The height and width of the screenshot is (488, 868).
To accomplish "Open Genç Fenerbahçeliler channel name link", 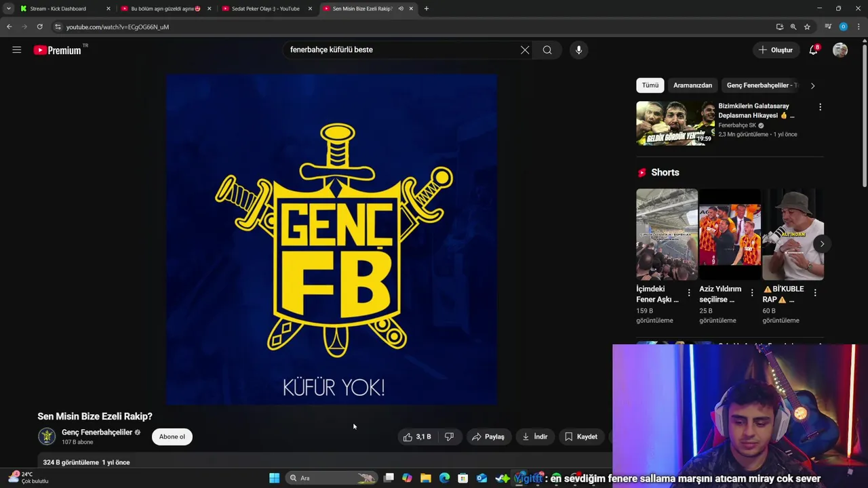I will [97, 432].
